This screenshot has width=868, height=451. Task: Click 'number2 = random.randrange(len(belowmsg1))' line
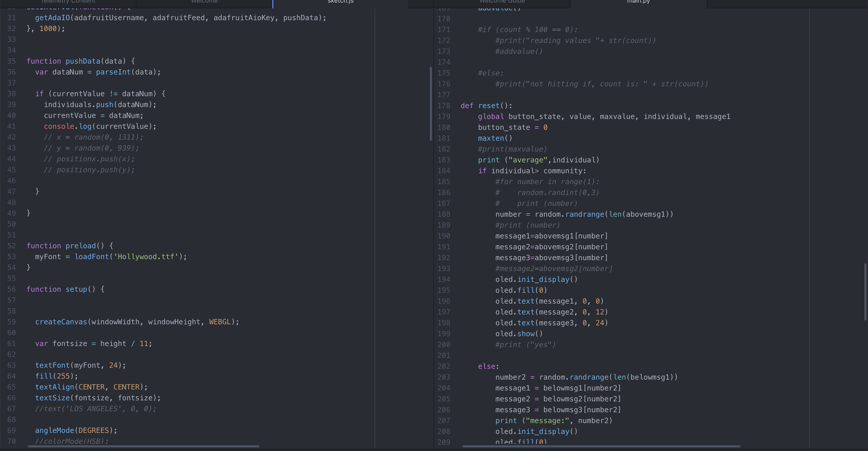(x=587, y=377)
